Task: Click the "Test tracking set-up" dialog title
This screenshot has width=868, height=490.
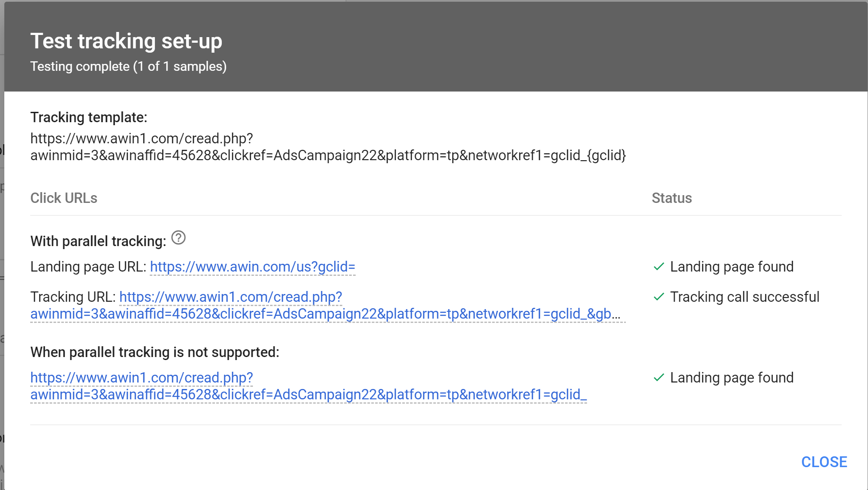Action: [x=126, y=41]
